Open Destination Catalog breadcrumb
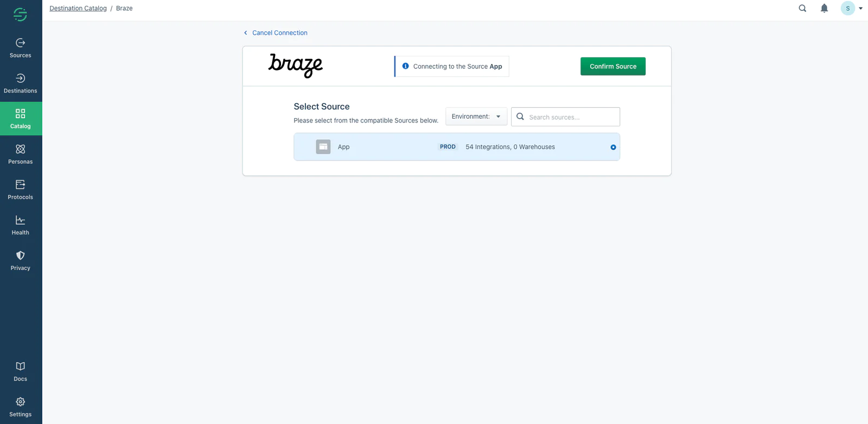The image size is (868, 424). coord(78,9)
